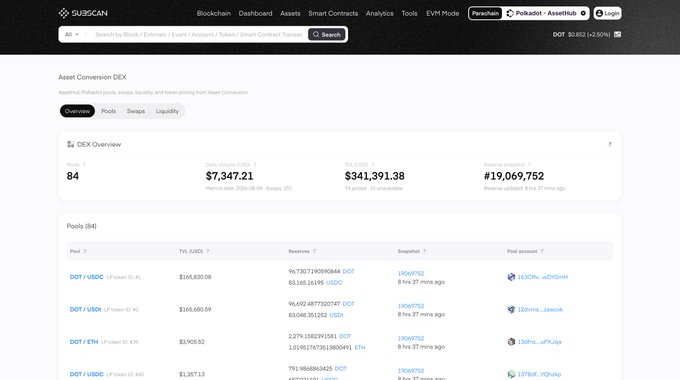
Task: Select the Overview tab
Action: pyautogui.click(x=77, y=111)
